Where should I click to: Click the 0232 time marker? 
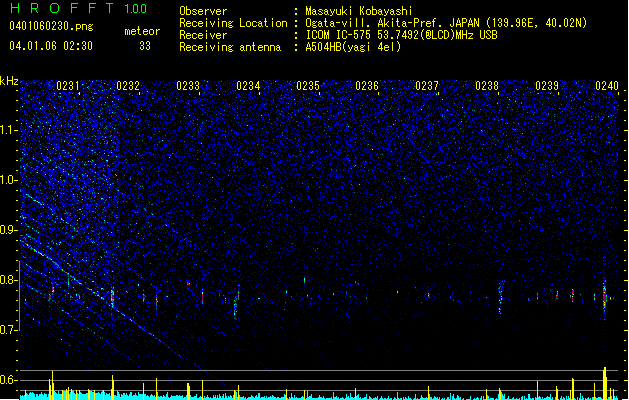pyautogui.click(x=128, y=86)
